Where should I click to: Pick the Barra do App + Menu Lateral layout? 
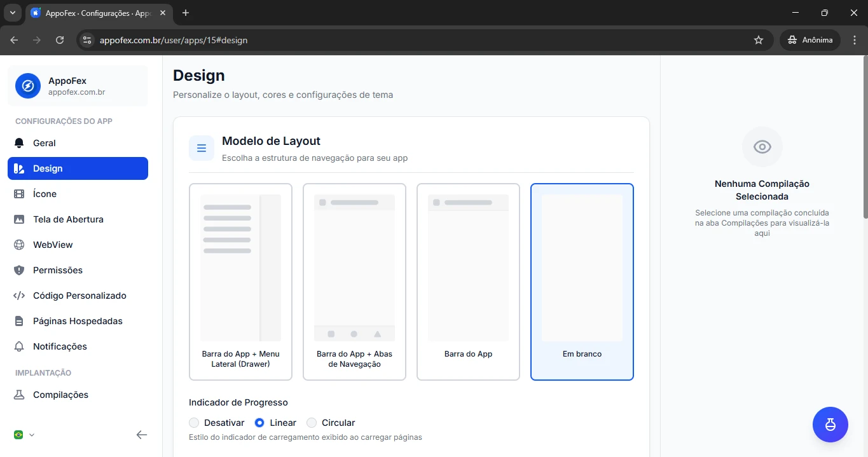(240, 282)
